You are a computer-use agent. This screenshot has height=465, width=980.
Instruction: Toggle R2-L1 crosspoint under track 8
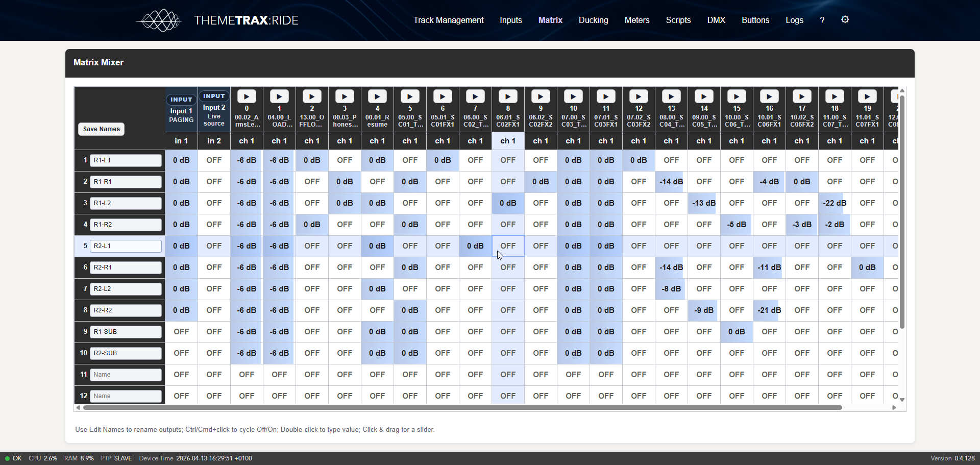point(508,246)
